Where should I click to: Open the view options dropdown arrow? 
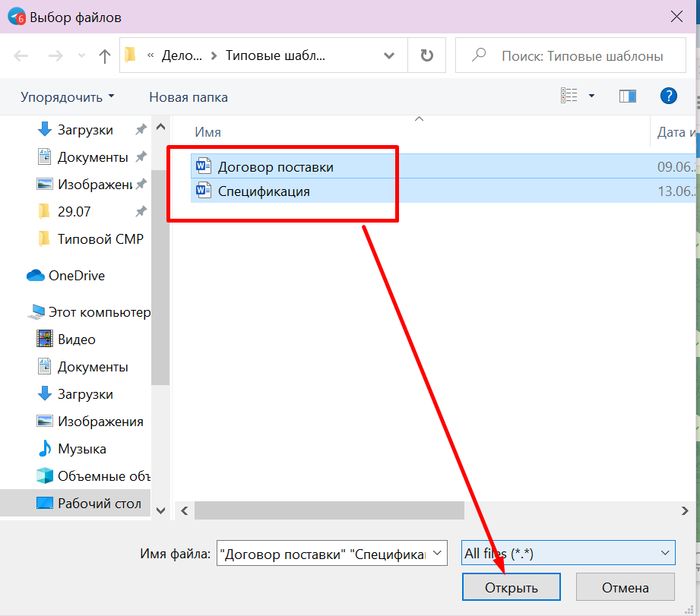(591, 96)
